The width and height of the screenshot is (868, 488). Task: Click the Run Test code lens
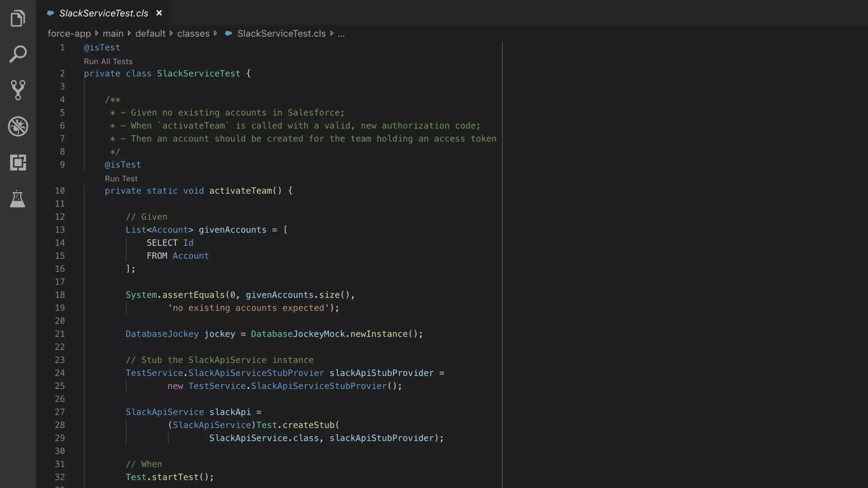121,179
